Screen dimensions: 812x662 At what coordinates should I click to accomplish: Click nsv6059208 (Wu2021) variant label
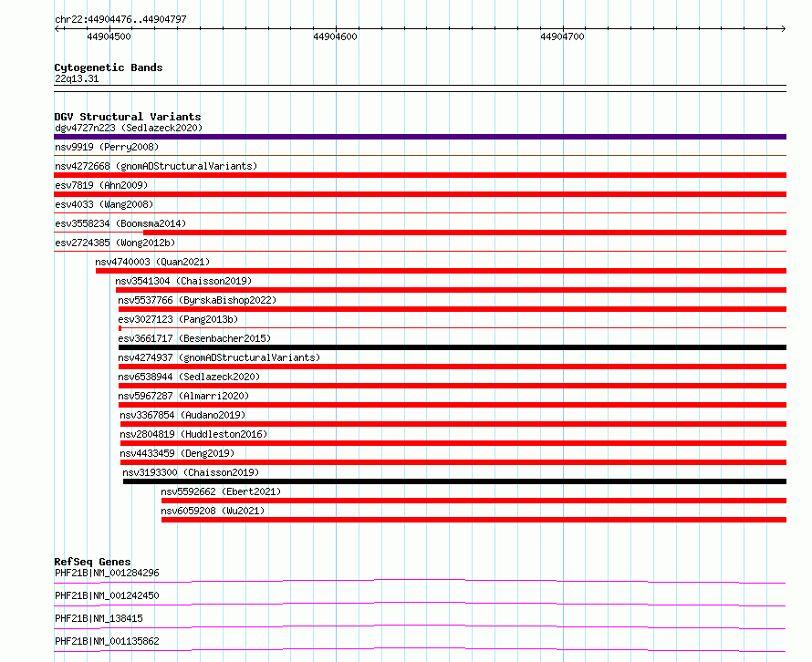[x=213, y=511]
